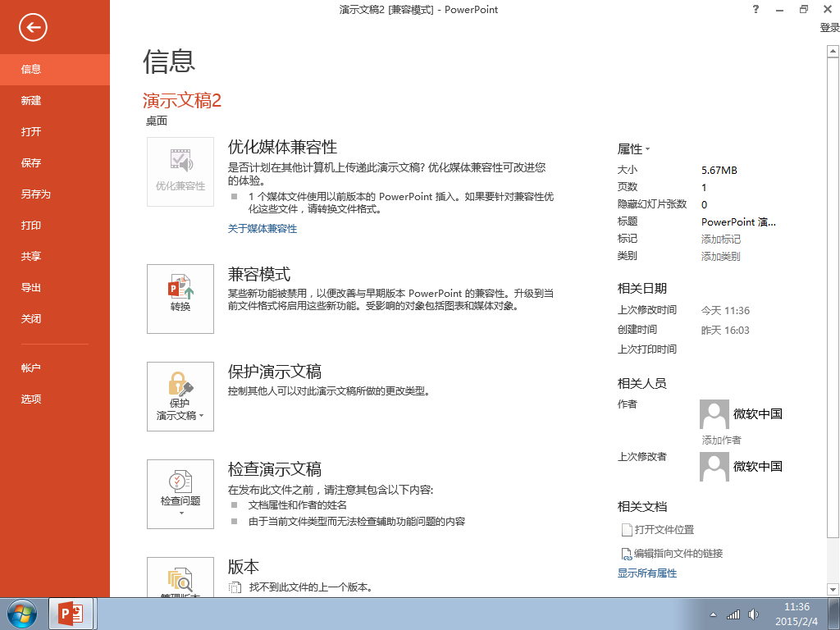Click Add a category (添加类别) field
Image resolution: width=840 pixels, height=630 pixels.
(x=721, y=256)
